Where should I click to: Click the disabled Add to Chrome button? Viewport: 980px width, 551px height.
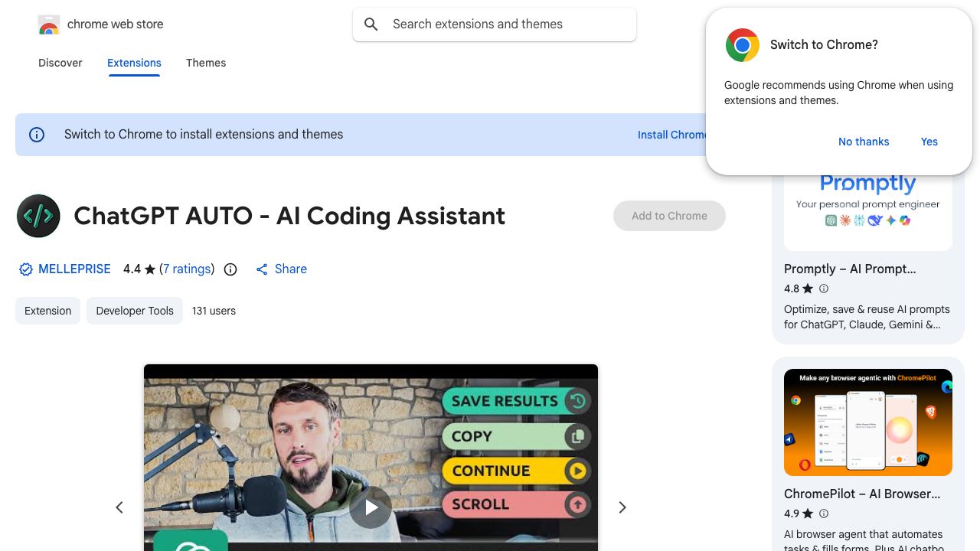669,216
